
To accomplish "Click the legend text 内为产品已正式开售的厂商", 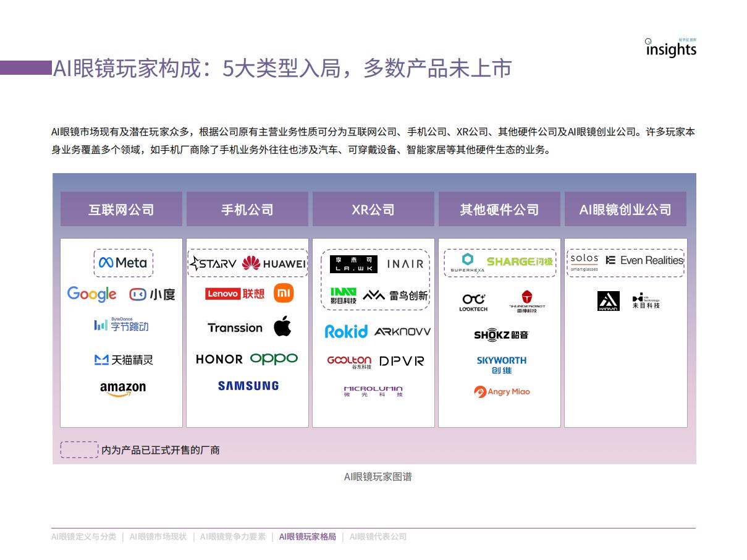I will (x=161, y=450).
